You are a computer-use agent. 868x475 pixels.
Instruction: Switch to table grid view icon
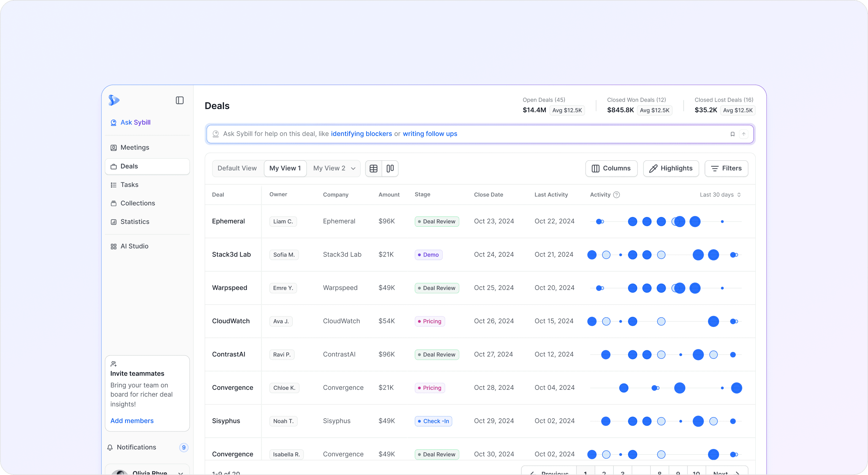(x=373, y=169)
